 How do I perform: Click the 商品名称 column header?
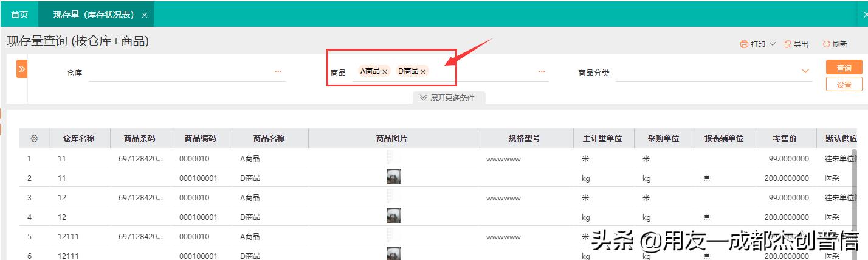[x=270, y=138]
